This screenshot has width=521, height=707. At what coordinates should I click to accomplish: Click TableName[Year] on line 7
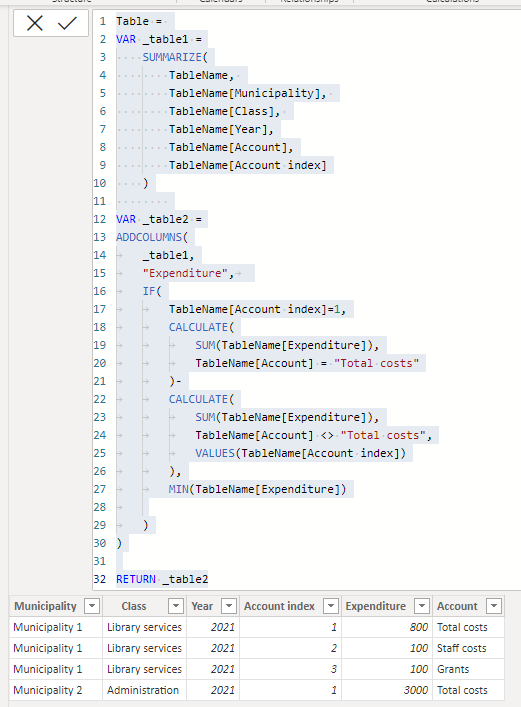[218, 129]
